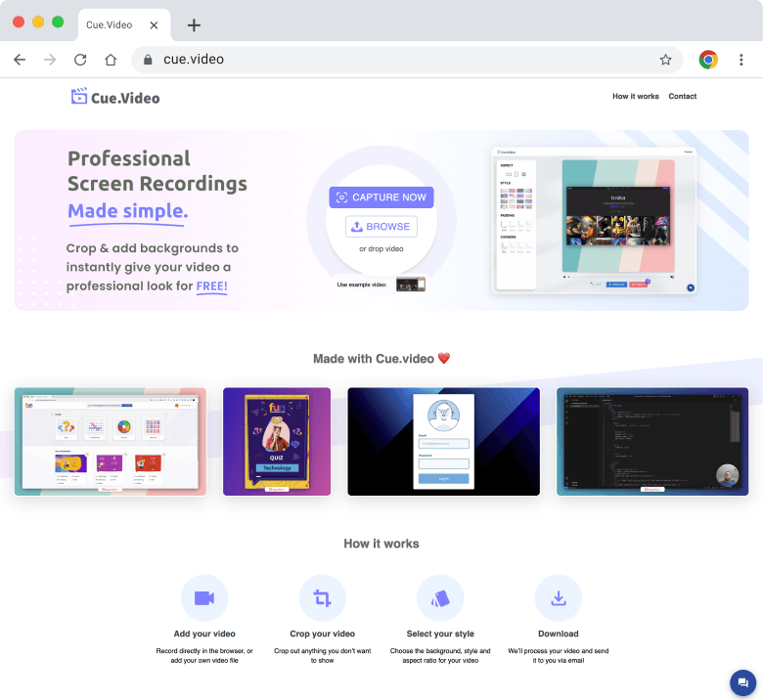Close the Cue.Video tab
Screen dimensions: 763x700
pos(154,25)
